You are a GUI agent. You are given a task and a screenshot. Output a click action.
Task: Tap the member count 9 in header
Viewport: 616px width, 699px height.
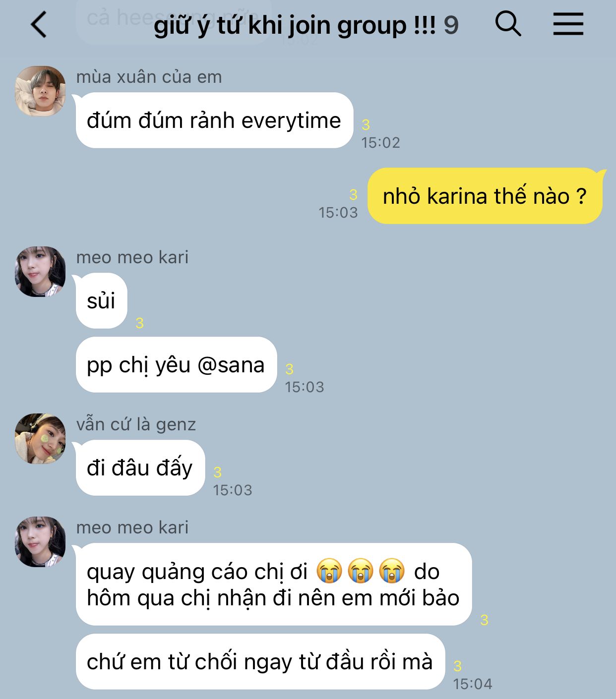pos(451,25)
